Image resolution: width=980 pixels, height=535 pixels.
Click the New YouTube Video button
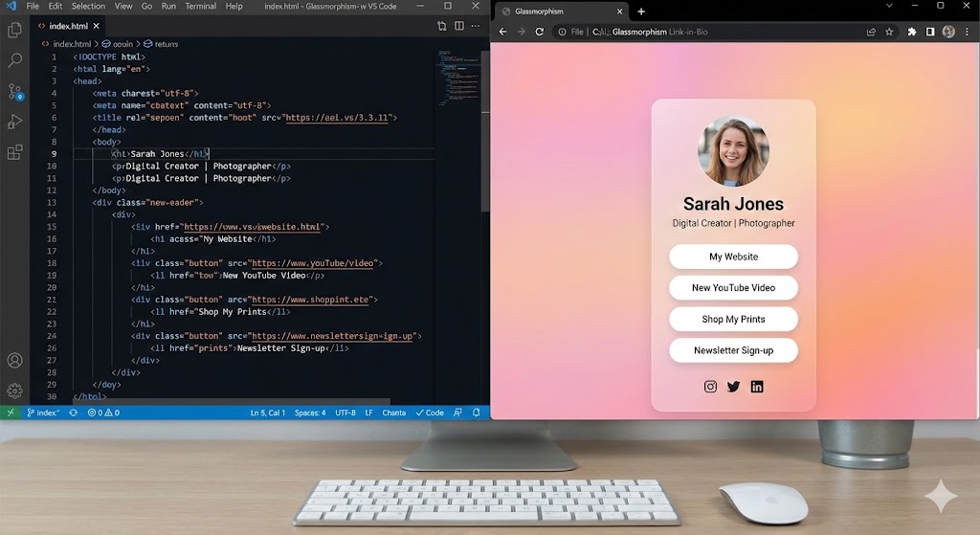(734, 288)
